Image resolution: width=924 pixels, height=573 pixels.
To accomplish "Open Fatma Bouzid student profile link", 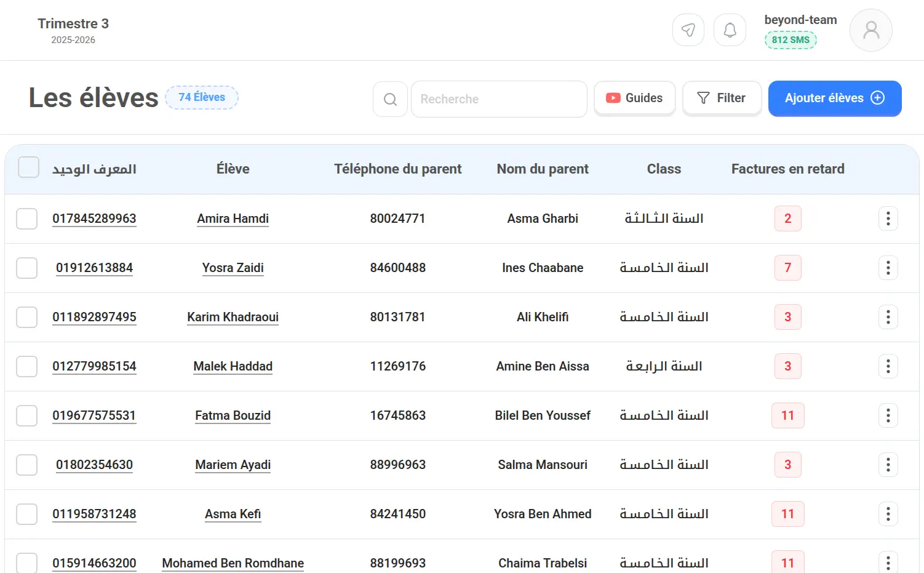I will [x=233, y=415].
